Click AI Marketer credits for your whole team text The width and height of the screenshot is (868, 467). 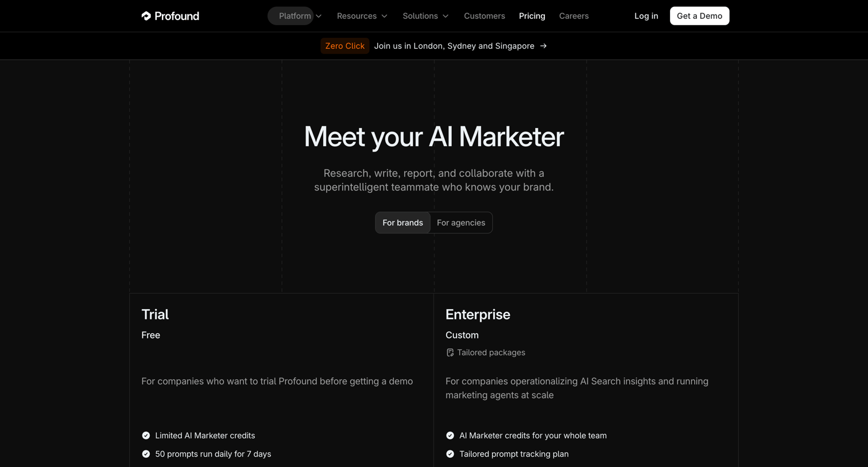[533, 435]
